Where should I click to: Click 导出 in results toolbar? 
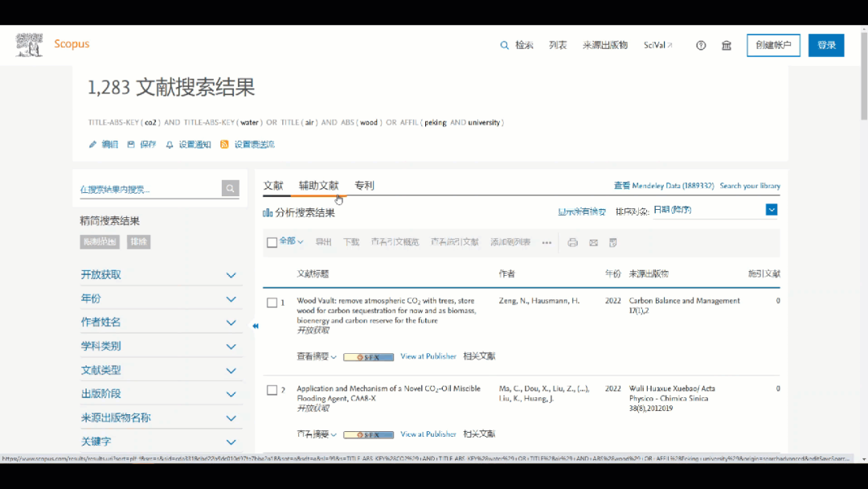[323, 243]
